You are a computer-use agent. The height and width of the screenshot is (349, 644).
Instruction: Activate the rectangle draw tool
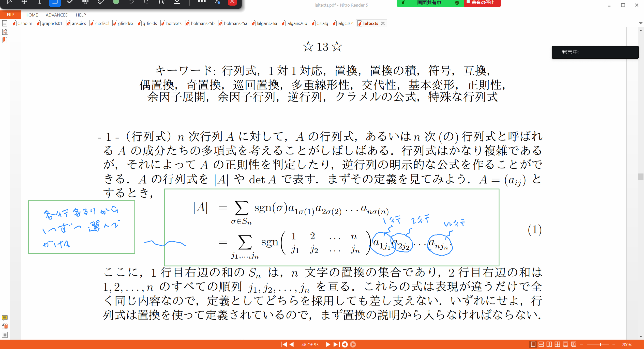pos(55,2)
